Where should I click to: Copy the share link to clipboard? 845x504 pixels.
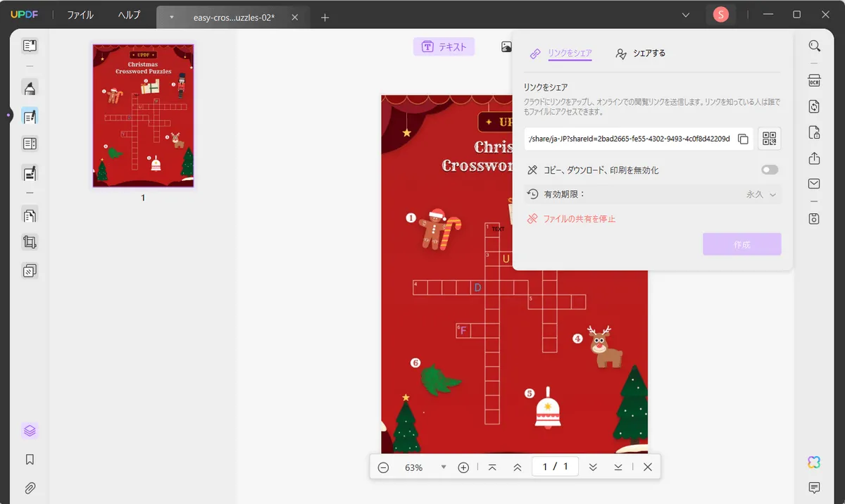[743, 139]
